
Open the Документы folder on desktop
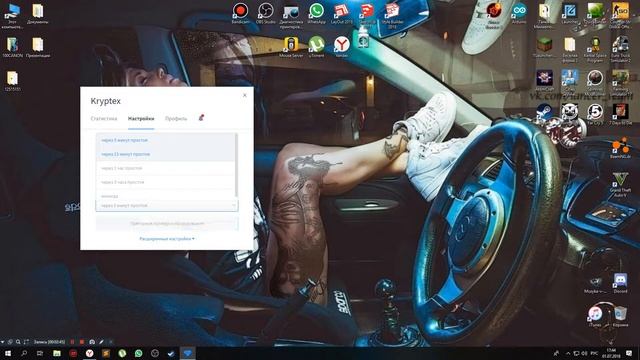pos(38,13)
